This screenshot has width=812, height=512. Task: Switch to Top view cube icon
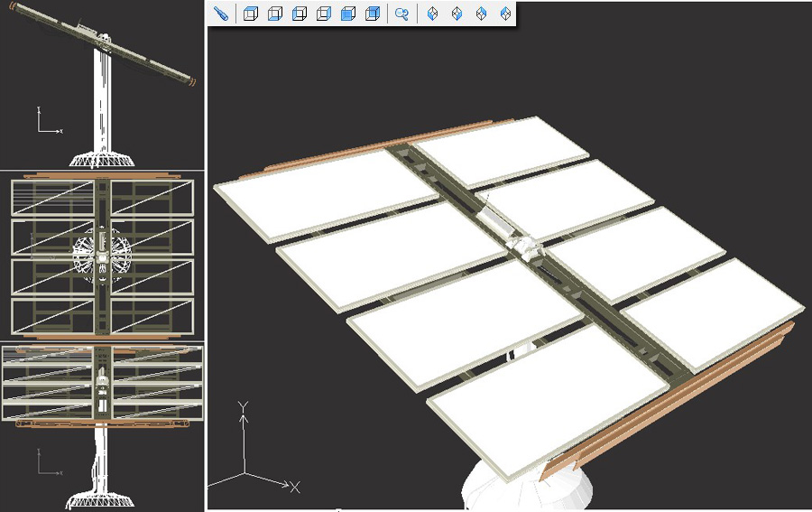(x=252, y=14)
